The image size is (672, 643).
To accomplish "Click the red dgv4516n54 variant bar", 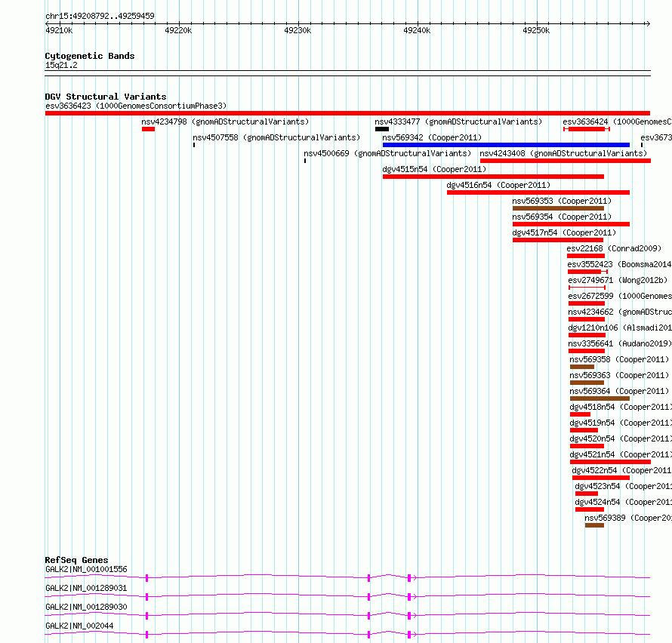I will tap(538, 192).
